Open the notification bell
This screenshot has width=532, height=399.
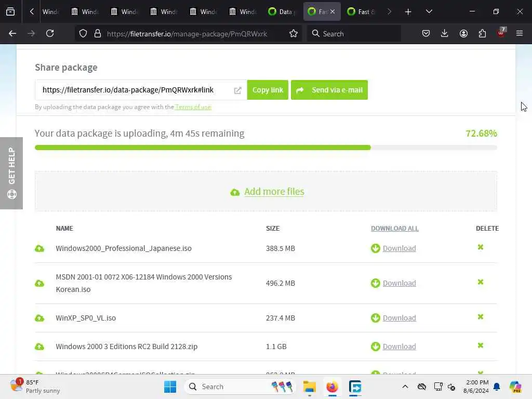497,387
